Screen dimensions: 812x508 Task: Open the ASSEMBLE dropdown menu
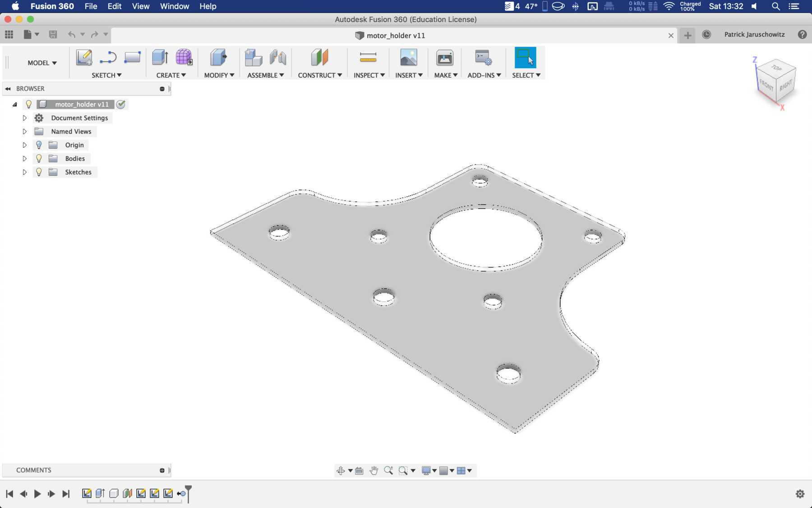click(266, 75)
